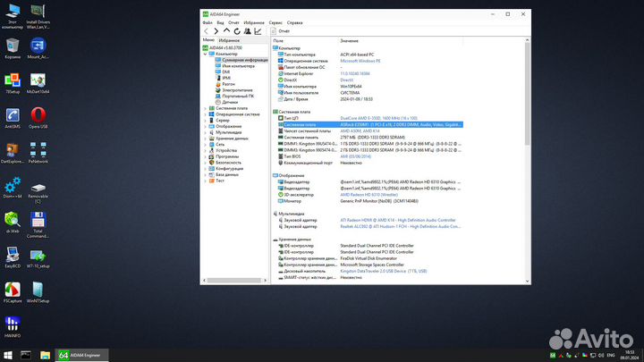Switch to the Избранное tab in sidebar
644x362 pixels.
tap(229, 40)
